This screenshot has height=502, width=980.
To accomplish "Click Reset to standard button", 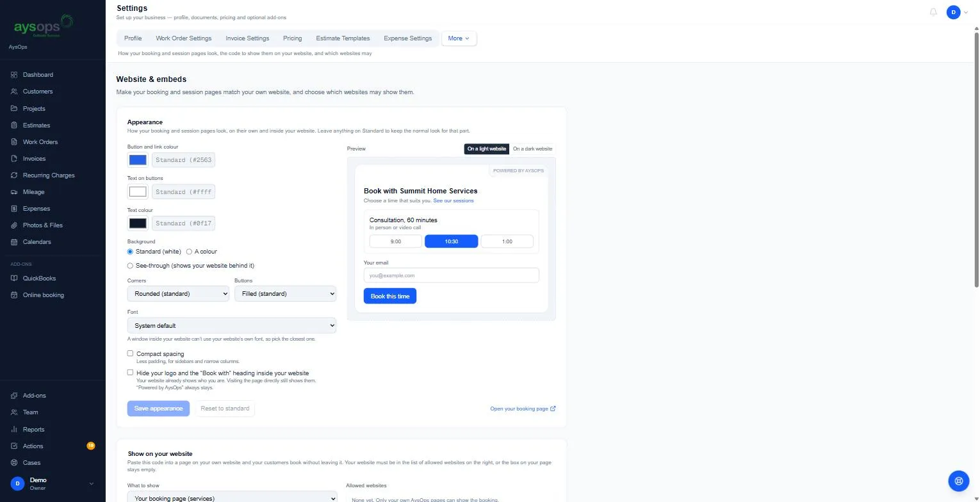I will 225,409.
